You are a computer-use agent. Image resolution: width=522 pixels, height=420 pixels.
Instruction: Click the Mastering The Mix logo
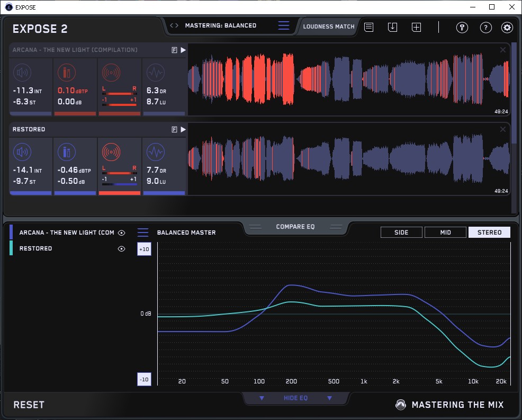(449, 405)
